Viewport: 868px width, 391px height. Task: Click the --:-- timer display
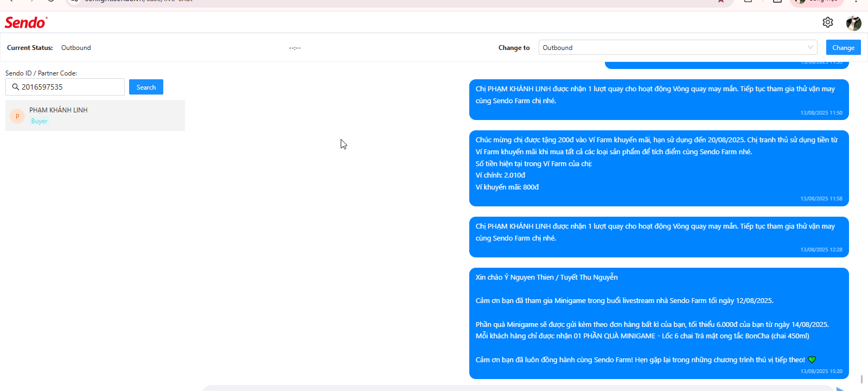pos(295,48)
